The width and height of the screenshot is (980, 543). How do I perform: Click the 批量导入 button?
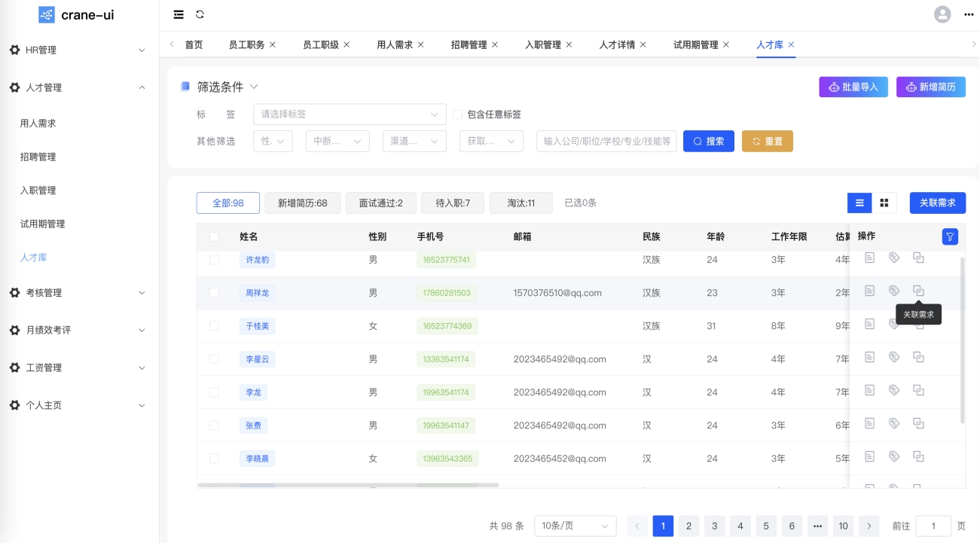(854, 87)
